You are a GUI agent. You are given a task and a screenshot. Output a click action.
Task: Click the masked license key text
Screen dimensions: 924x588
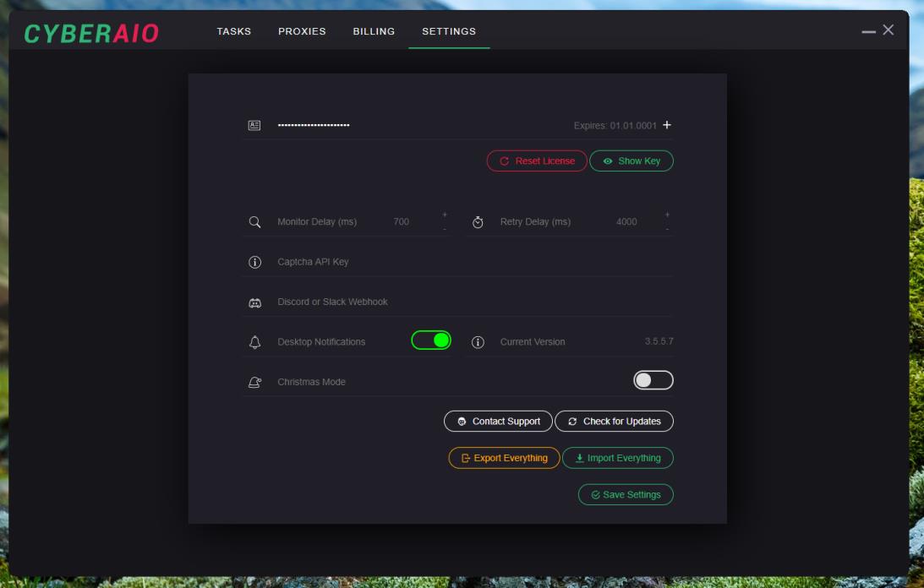pyautogui.click(x=314, y=125)
